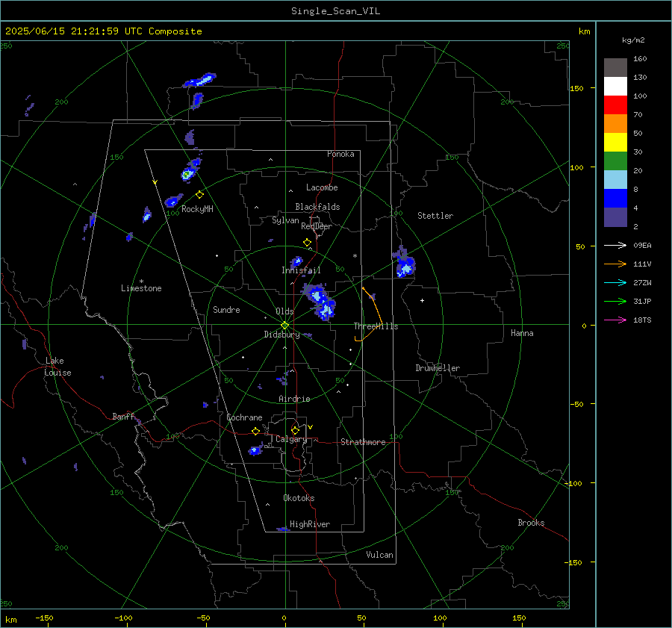Click the 2025/06/15 21:21:59 UTC Composite timestamp

tap(103, 31)
